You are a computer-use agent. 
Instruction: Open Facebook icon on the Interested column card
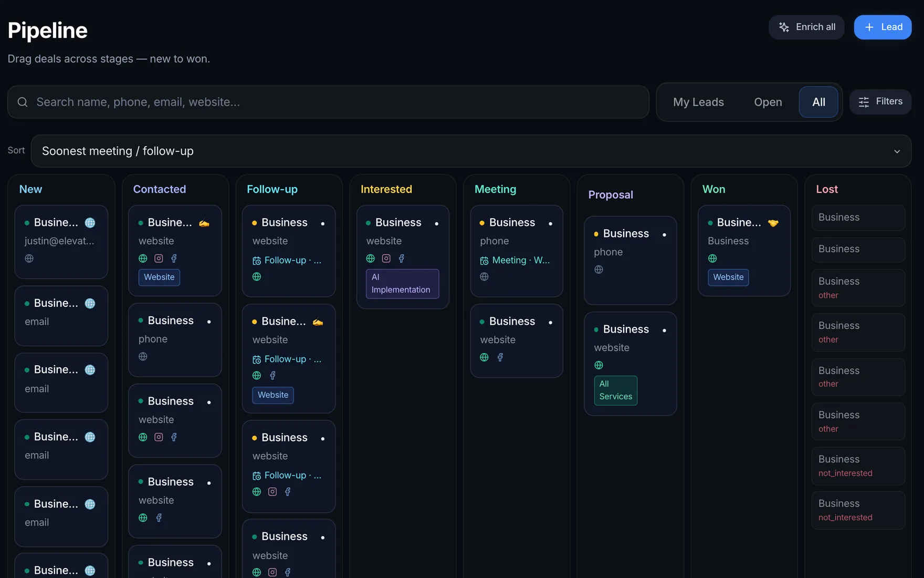pyautogui.click(x=402, y=258)
